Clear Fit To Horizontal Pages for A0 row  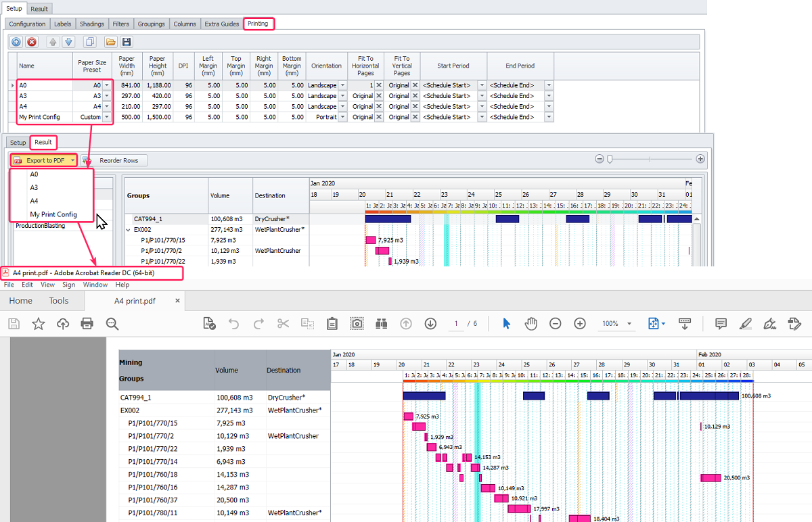379,85
